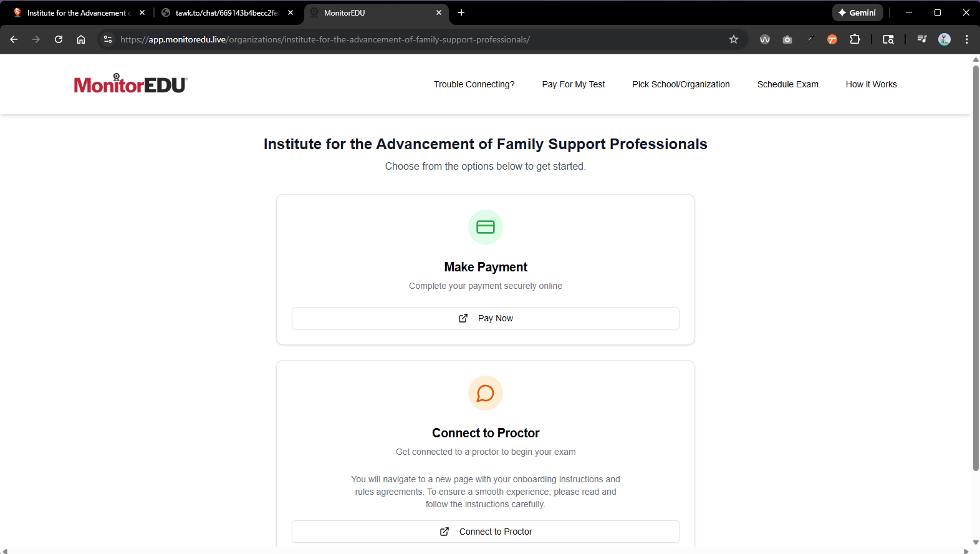
Task: Open site information icon in address bar
Action: (108, 39)
